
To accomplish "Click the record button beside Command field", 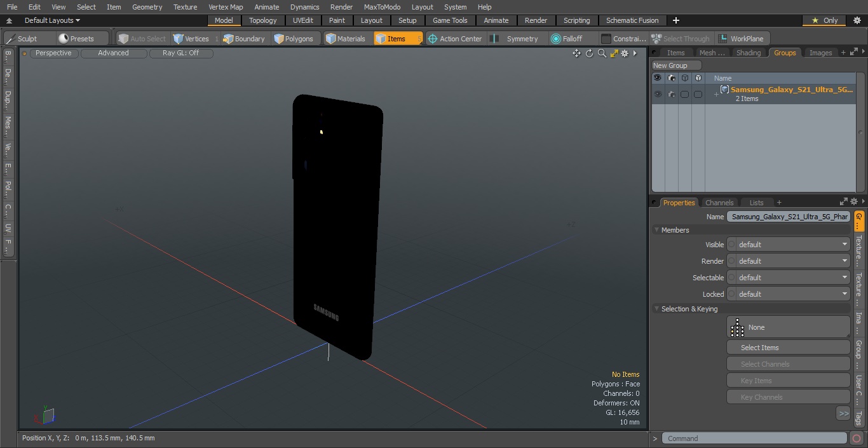I will [x=857, y=438].
